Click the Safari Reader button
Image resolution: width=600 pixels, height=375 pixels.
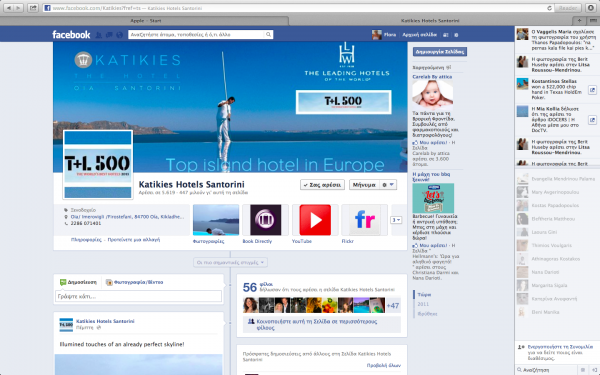tap(568, 8)
